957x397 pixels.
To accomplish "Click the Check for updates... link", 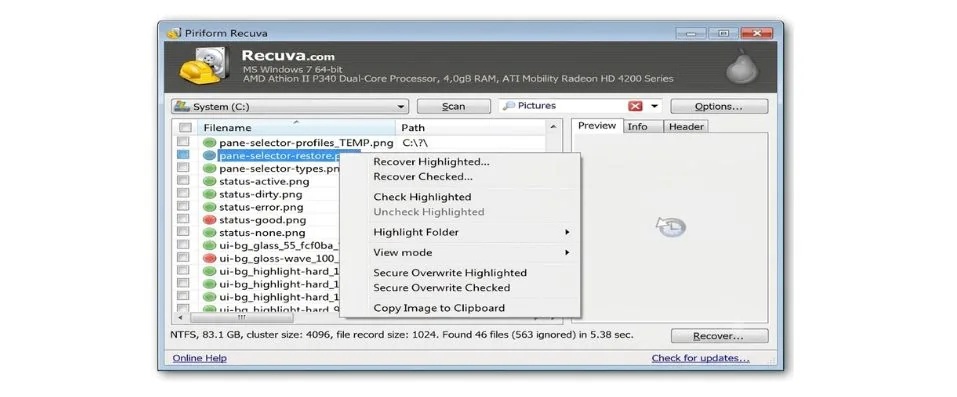I will [x=701, y=358].
